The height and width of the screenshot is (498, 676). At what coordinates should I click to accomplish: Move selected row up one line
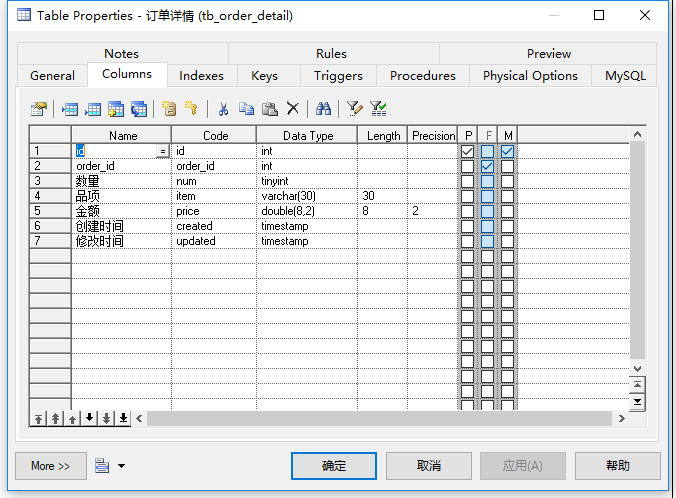point(72,418)
